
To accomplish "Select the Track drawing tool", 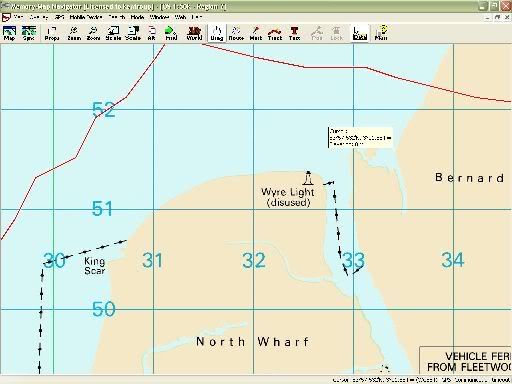I will [x=275, y=33].
